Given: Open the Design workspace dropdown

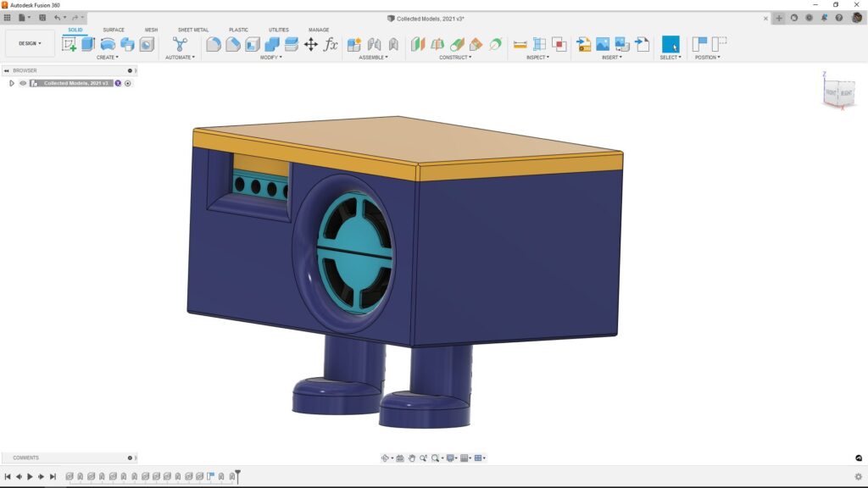Looking at the screenshot, I should 30,43.
